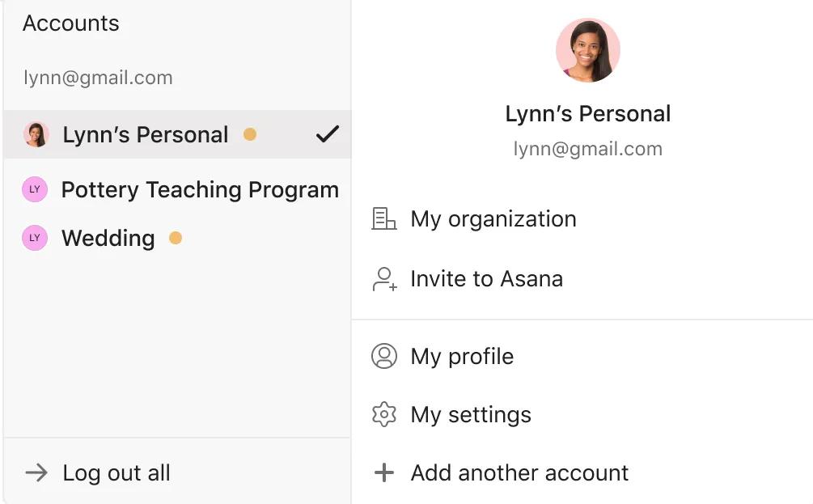The image size is (813, 504).
Task: Click the Log out all arrow icon
Action: 36,473
